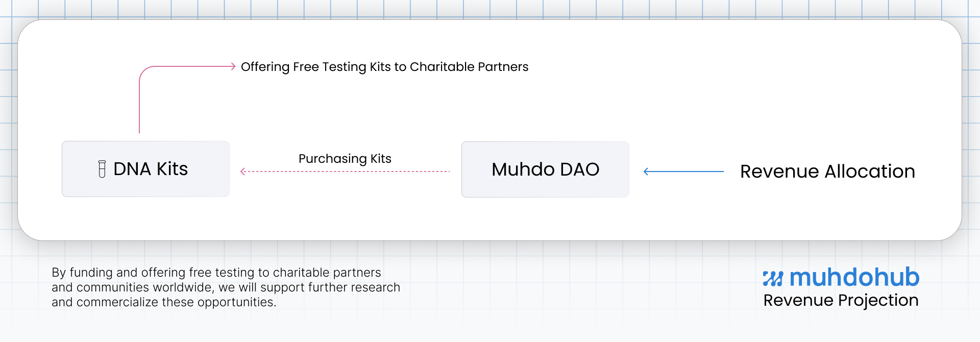Click the Purchasing Kits label
980x342 pixels.
tap(345, 159)
